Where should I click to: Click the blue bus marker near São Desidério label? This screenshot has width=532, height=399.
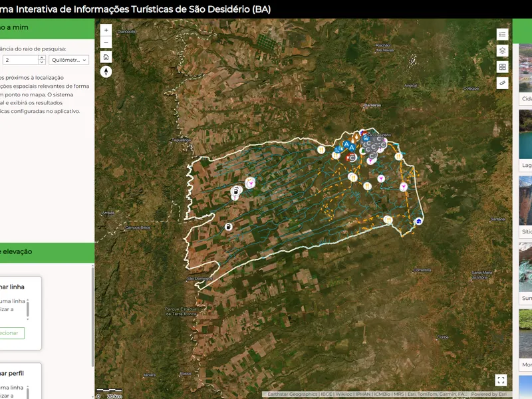coord(365,138)
